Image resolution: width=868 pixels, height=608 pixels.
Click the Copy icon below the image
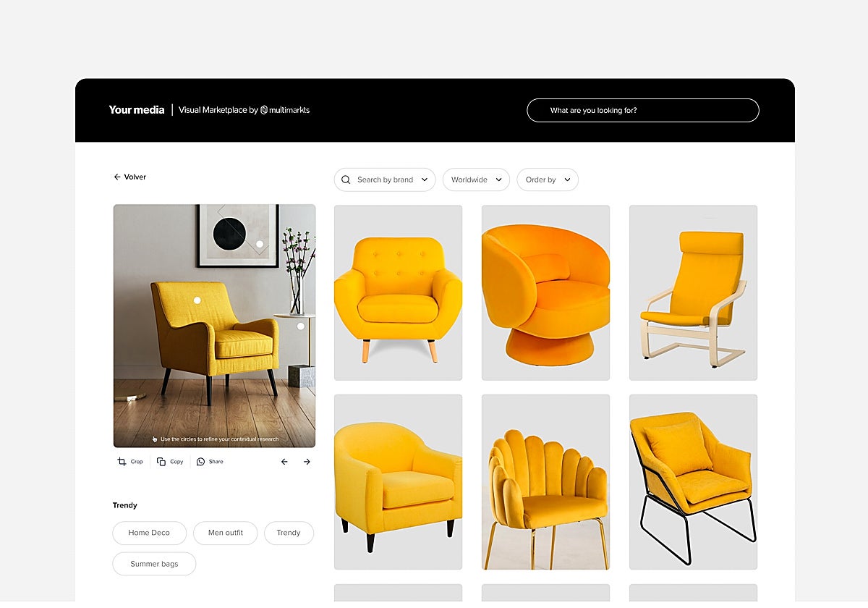pyautogui.click(x=161, y=462)
